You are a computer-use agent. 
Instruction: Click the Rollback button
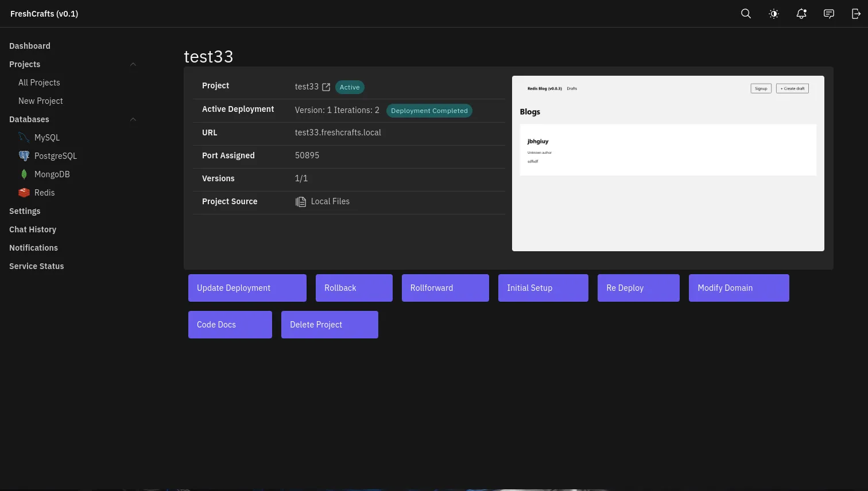354,288
